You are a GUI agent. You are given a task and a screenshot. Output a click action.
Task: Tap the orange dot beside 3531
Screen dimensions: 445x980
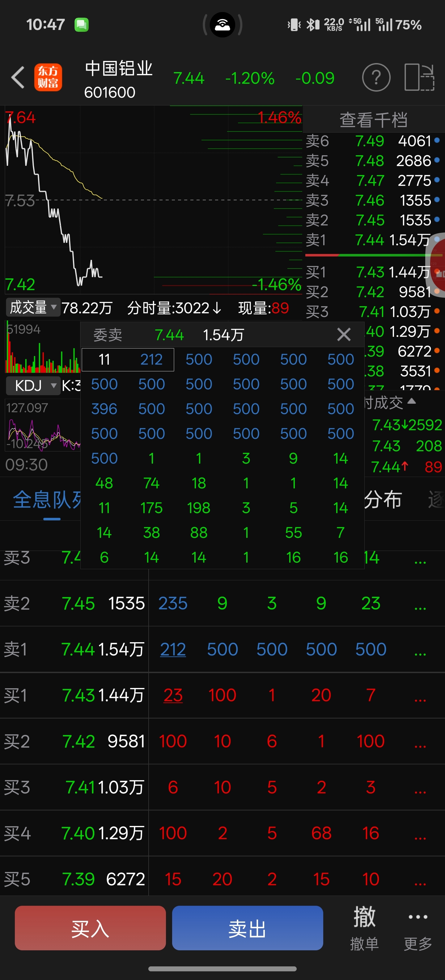click(x=437, y=371)
